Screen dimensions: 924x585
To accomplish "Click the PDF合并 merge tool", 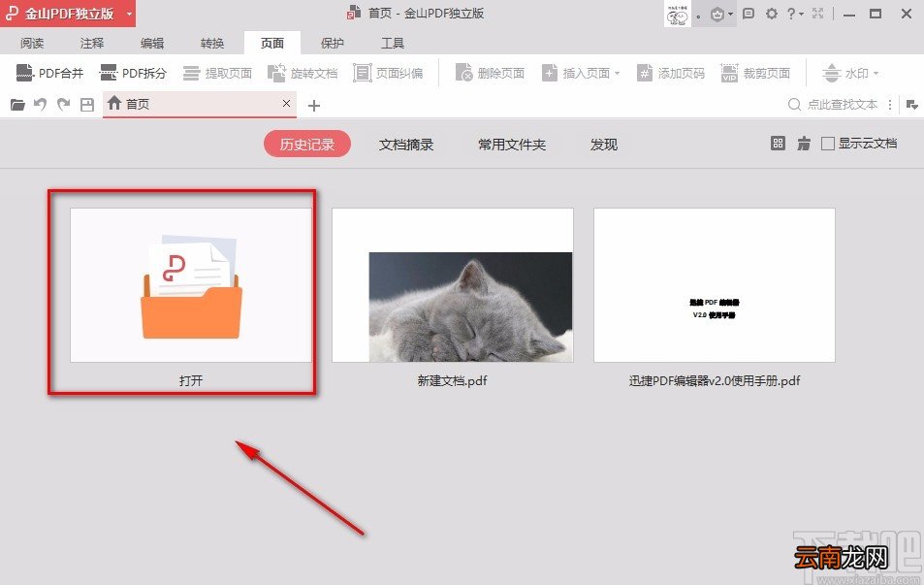I will (x=49, y=73).
